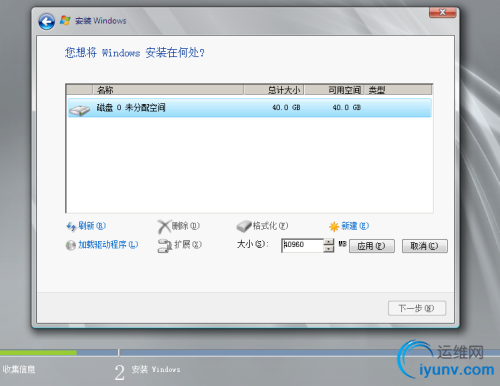Sort by the 可用空间 free space column

pos(334,90)
